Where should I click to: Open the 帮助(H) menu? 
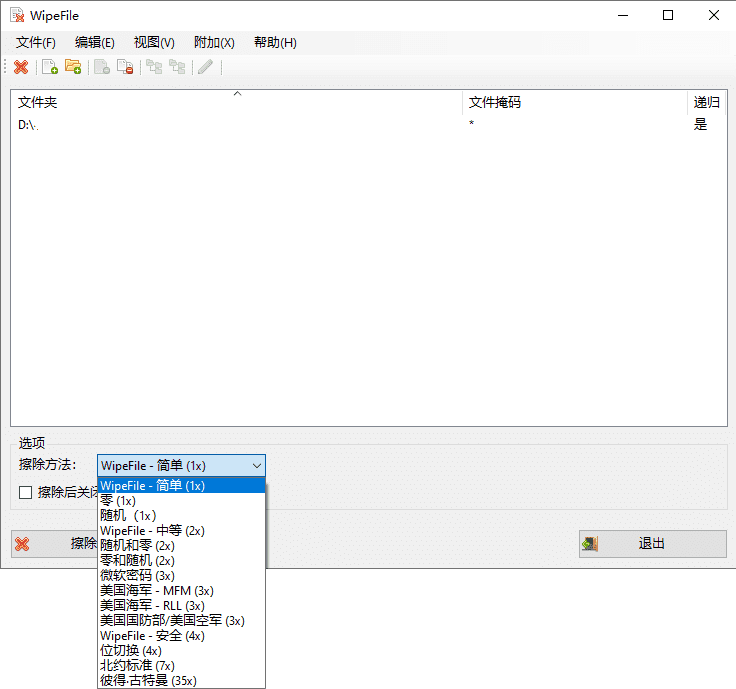point(275,42)
